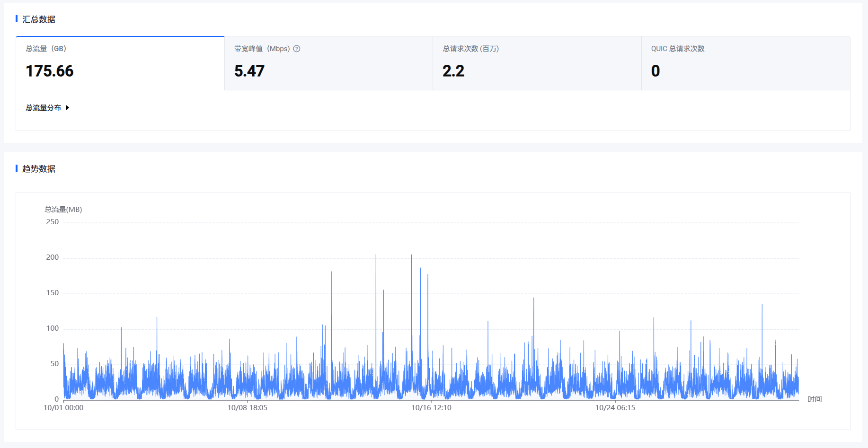Select the 总流量 (GB) summary tab
This screenshot has width=868, height=448.
[x=120, y=63]
